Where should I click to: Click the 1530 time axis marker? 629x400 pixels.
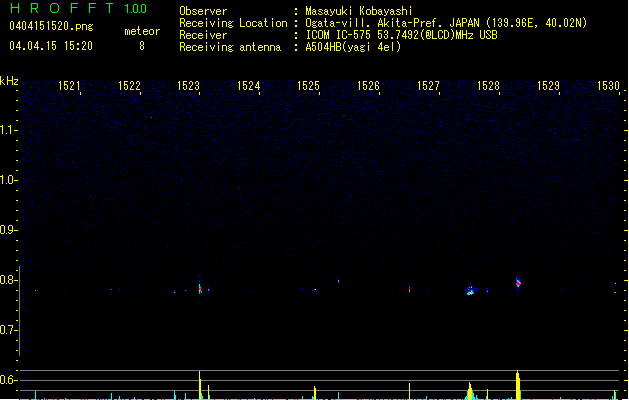point(609,85)
